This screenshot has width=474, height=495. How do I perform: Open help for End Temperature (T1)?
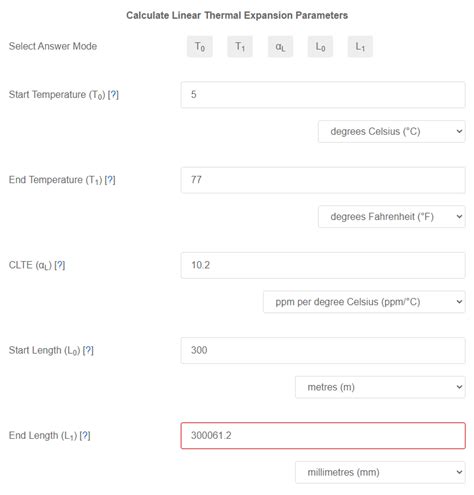click(x=110, y=180)
